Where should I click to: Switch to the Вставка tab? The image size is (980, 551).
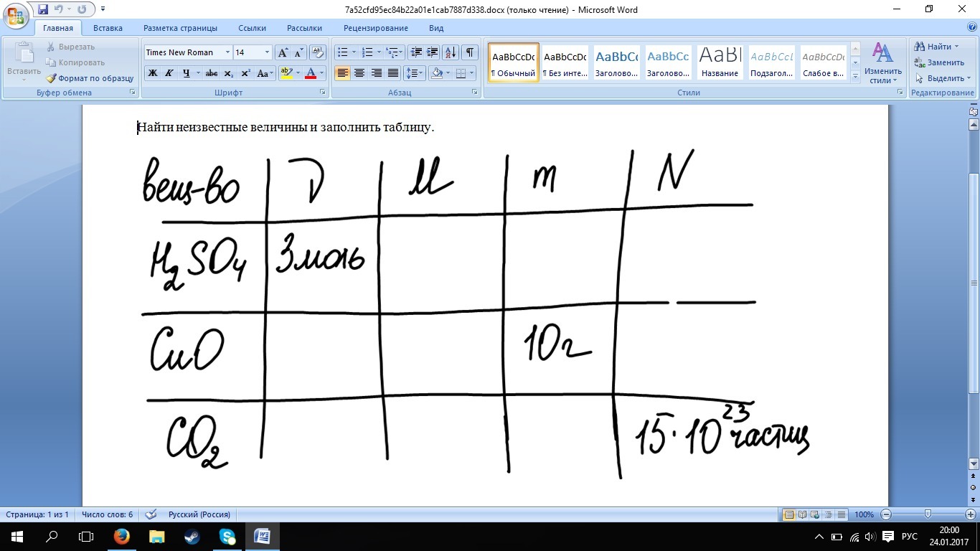pyautogui.click(x=108, y=28)
